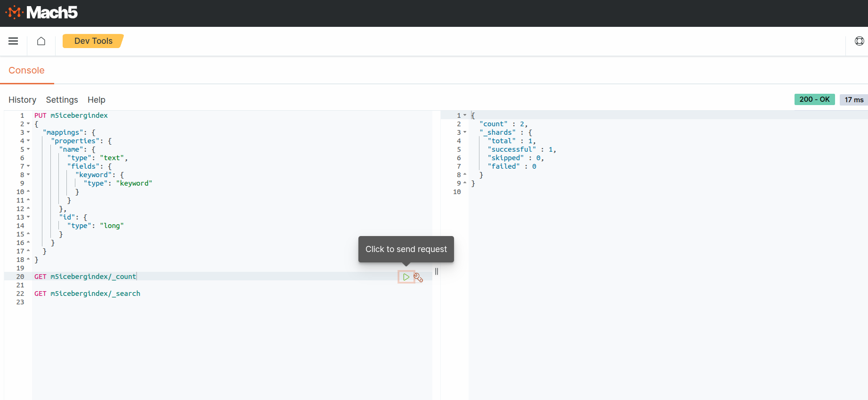The width and height of the screenshot is (868, 400).
Task: Open the help lifebuoy icon
Action: pos(859,41)
